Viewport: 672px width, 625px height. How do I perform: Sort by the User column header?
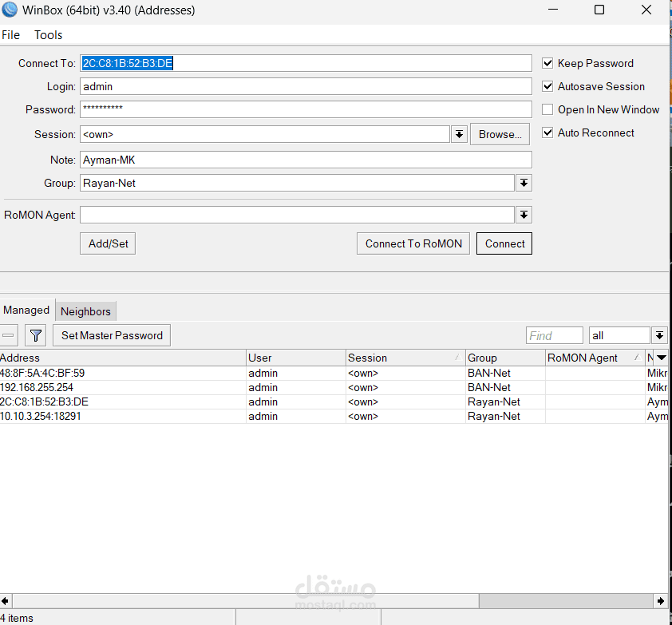tap(296, 358)
